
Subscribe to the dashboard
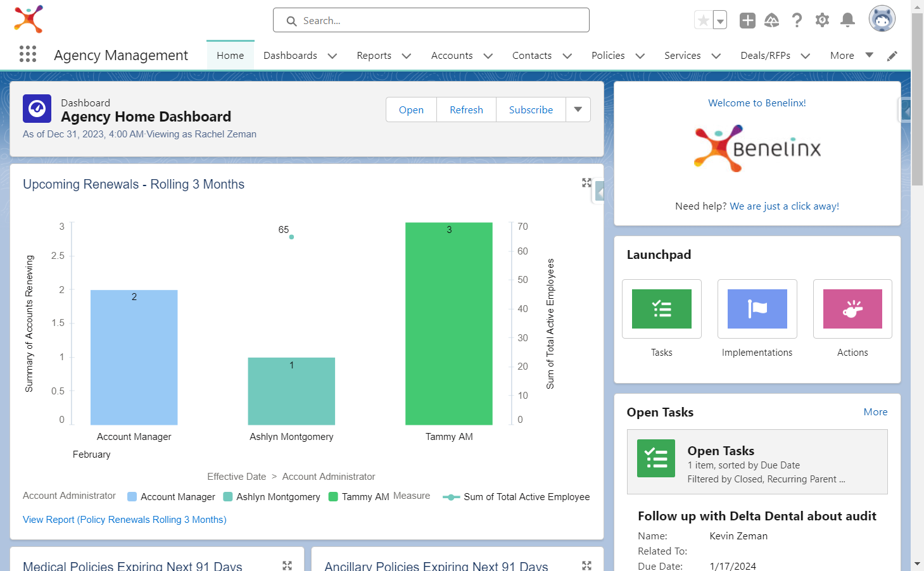point(531,110)
